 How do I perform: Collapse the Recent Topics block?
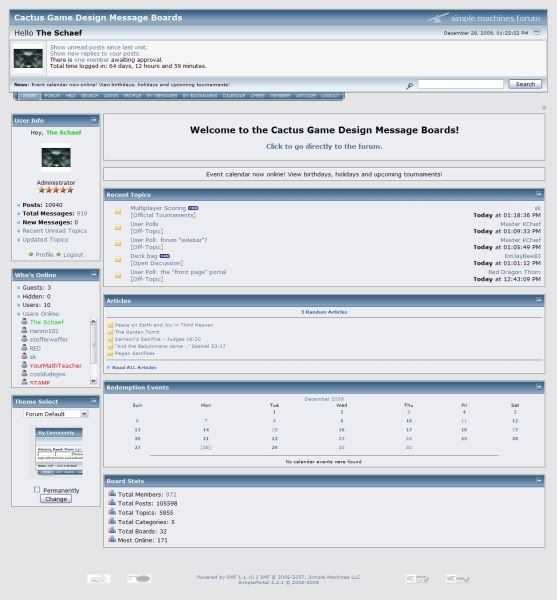539,194
